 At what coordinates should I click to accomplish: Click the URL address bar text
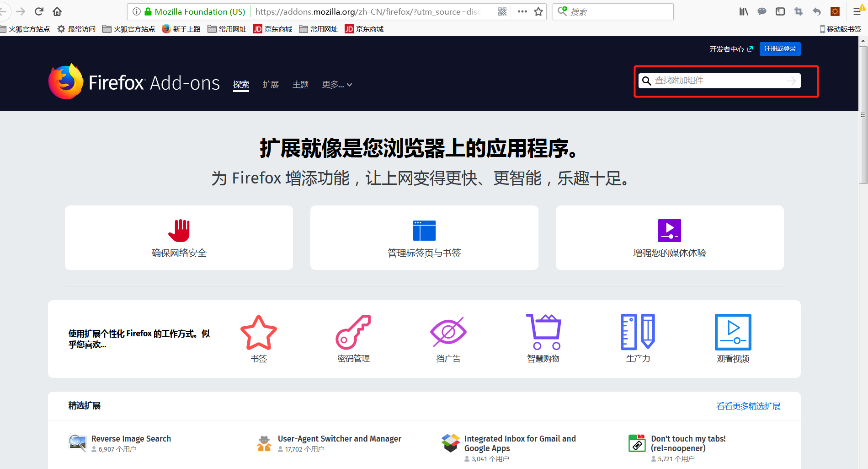(368, 11)
